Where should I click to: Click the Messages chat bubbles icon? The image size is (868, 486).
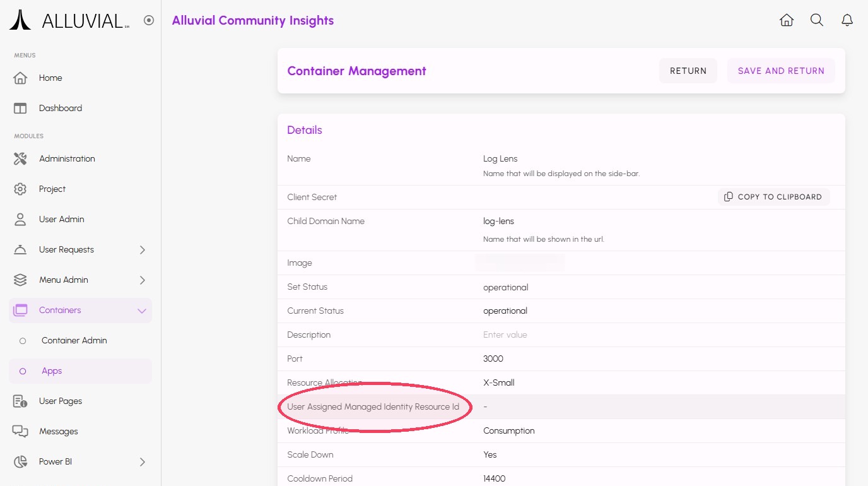[x=20, y=432]
